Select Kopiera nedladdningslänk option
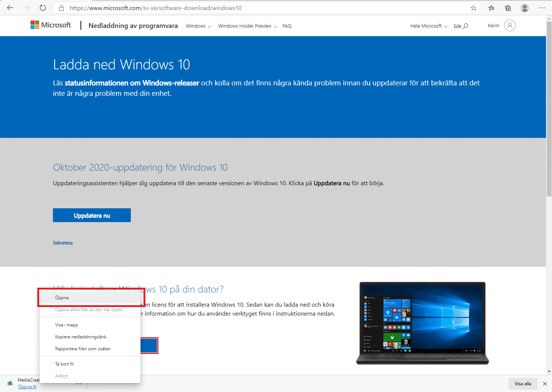Image resolution: width=552 pixels, height=392 pixels. [81, 337]
